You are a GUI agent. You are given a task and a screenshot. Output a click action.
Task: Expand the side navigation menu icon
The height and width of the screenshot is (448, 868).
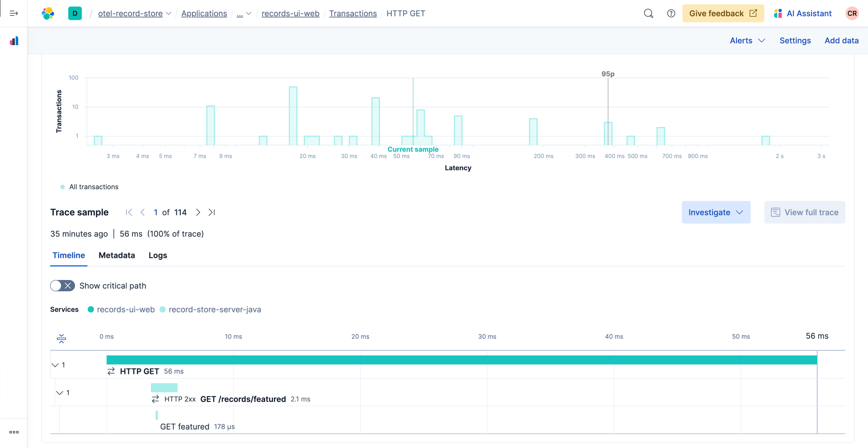pyautogui.click(x=14, y=14)
